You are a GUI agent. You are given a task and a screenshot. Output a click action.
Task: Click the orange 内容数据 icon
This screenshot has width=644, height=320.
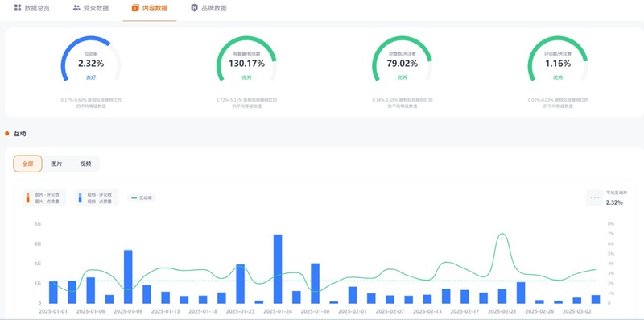pyautogui.click(x=135, y=8)
